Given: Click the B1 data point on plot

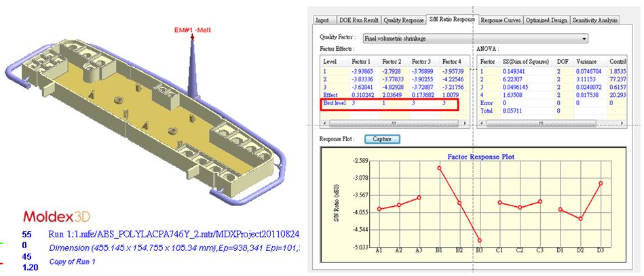Looking at the screenshot, I should pyautogui.click(x=439, y=167).
